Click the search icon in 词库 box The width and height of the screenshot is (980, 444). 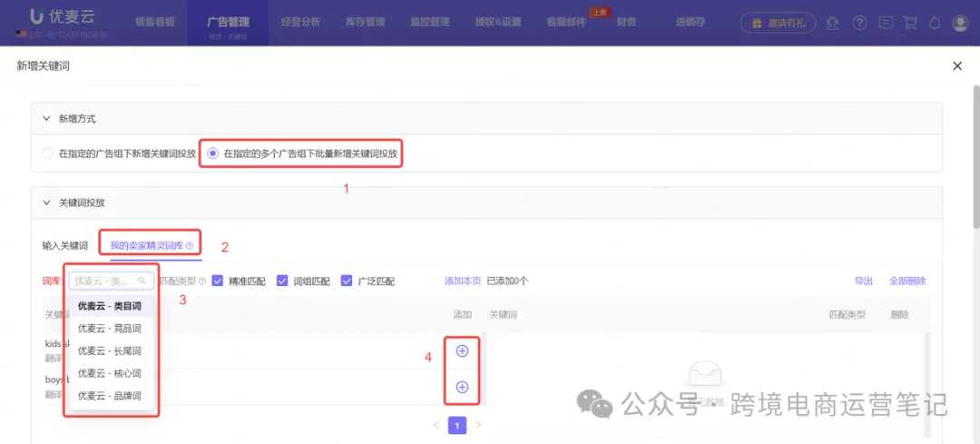[x=142, y=281]
